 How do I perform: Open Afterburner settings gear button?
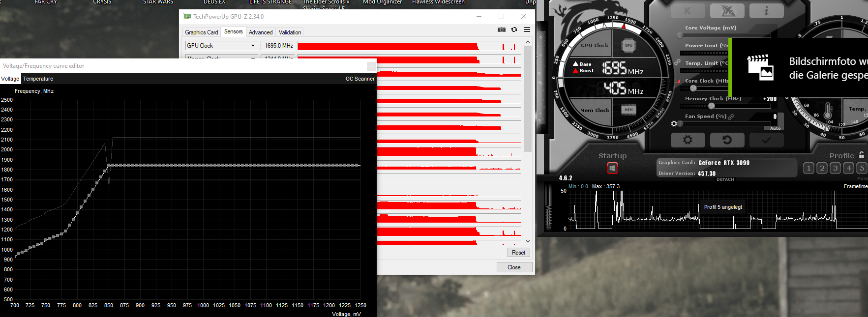(688, 140)
